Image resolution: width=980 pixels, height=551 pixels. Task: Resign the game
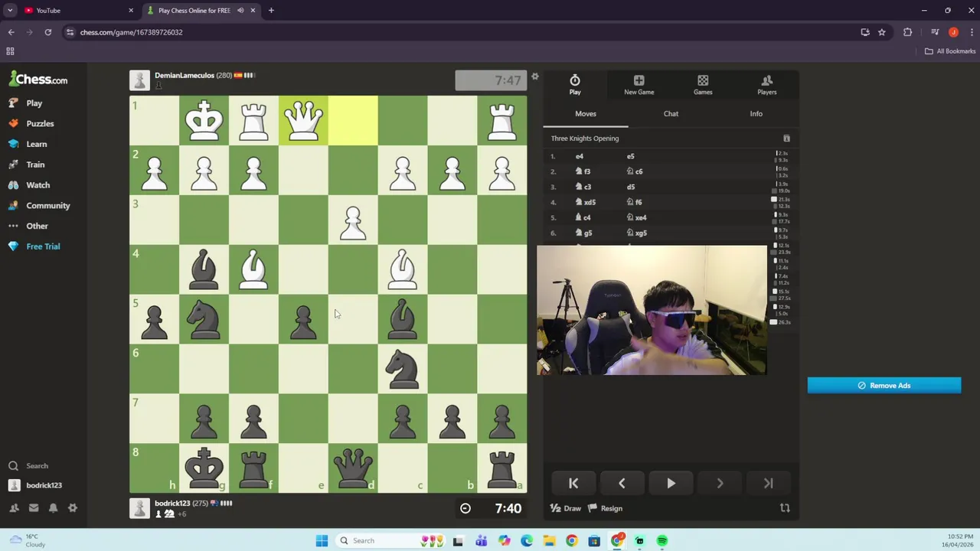[x=605, y=508]
